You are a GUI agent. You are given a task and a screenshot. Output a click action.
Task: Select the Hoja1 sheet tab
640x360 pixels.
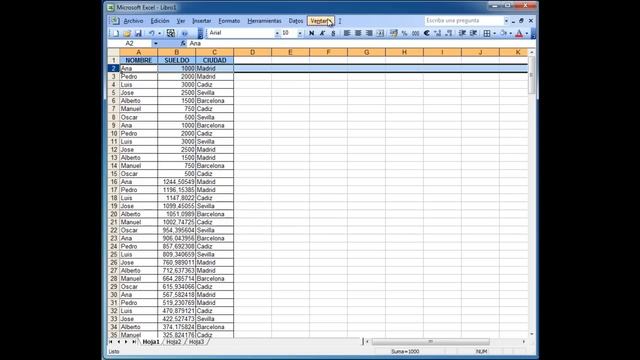(151, 342)
